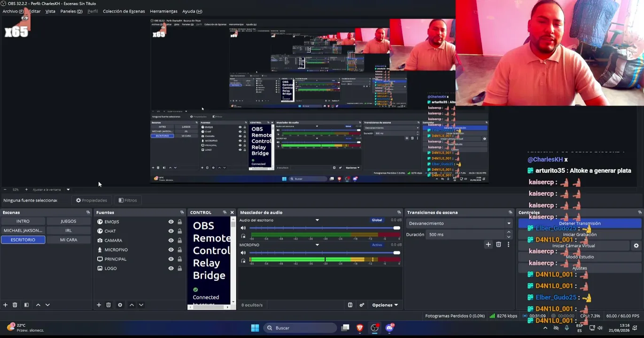Viewport: 644px width, 338px height.
Task: Open the Discord app on the taskbar
Action: pos(389,328)
